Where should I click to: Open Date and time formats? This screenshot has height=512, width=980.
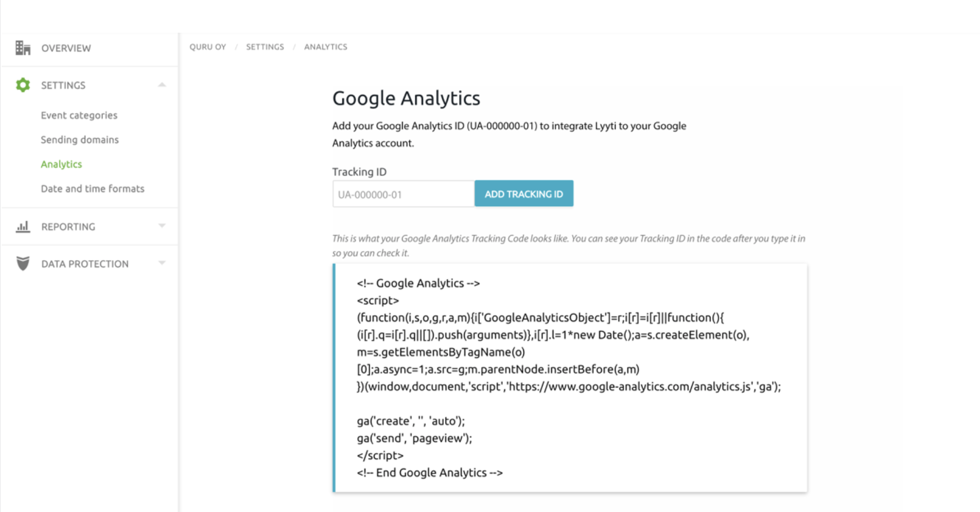coord(92,189)
